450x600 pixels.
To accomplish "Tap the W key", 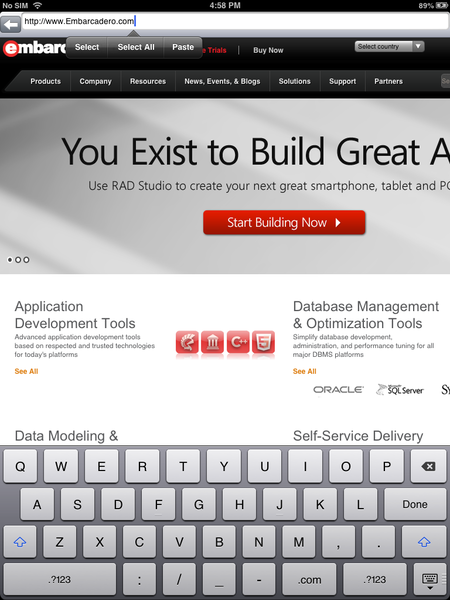I will [x=61, y=466].
